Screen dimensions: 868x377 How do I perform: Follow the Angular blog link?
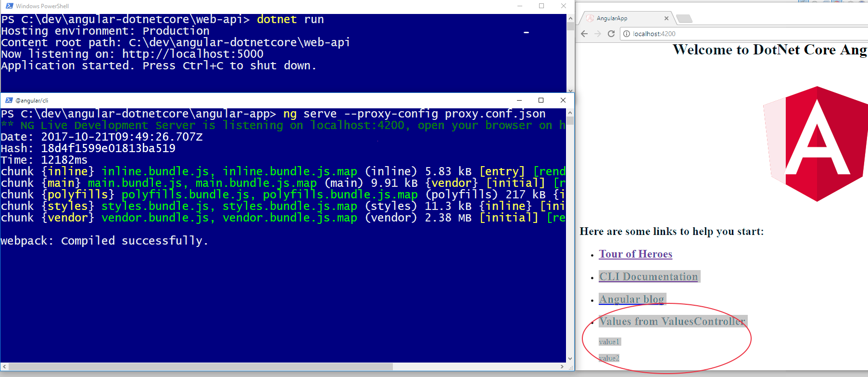[x=631, y=299]
